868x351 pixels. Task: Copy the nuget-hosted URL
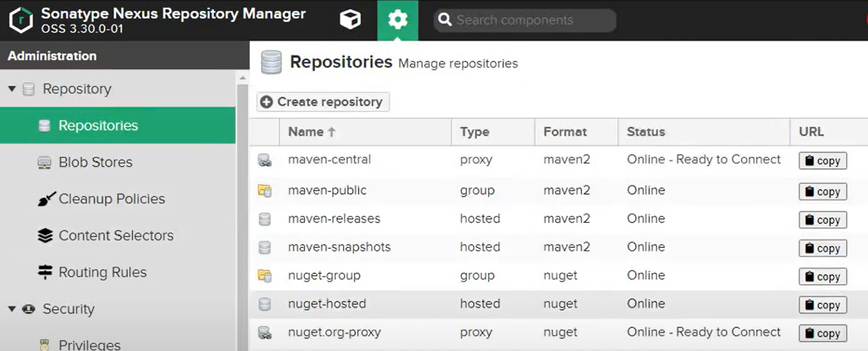pos(823,305)
